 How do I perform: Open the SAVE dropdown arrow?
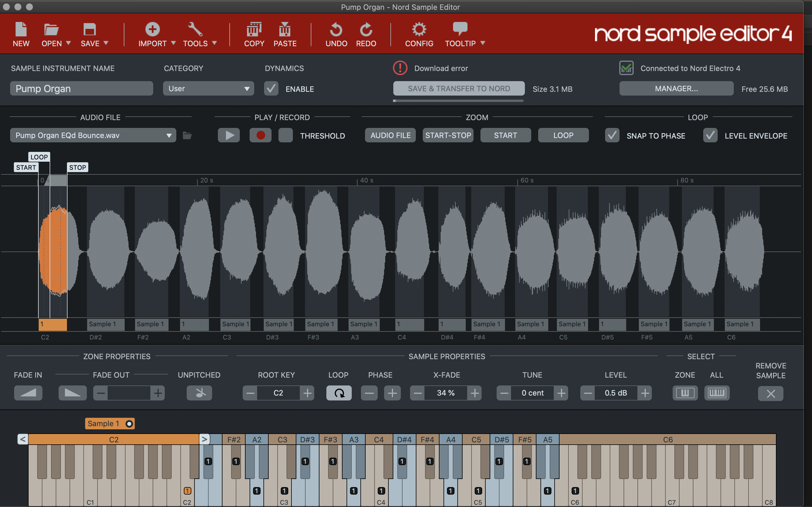[106, 43]
